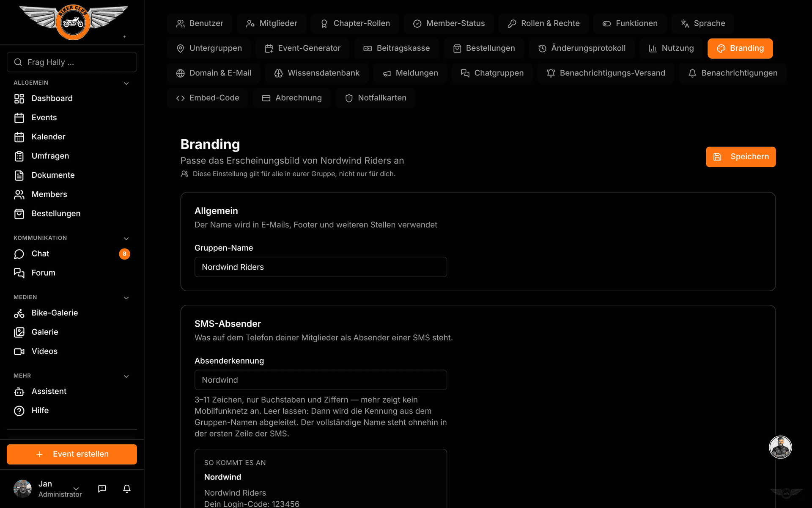
Task: Open the Abrechnung tab
Action: coord(292,98)
